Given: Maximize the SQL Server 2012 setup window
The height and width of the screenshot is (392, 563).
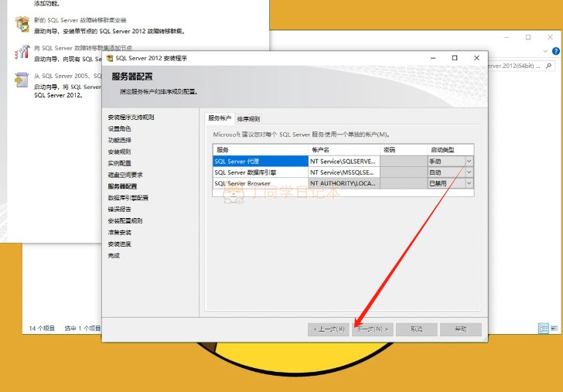Looking at the screenshot, I should 455,58.
